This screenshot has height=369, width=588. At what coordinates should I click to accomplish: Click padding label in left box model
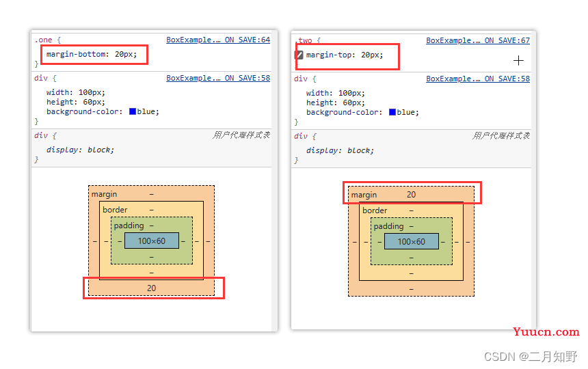[x=129, y=225]
